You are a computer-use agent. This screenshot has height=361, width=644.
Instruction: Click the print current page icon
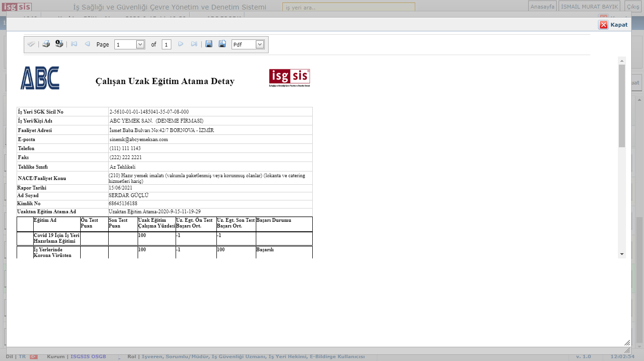59,44
